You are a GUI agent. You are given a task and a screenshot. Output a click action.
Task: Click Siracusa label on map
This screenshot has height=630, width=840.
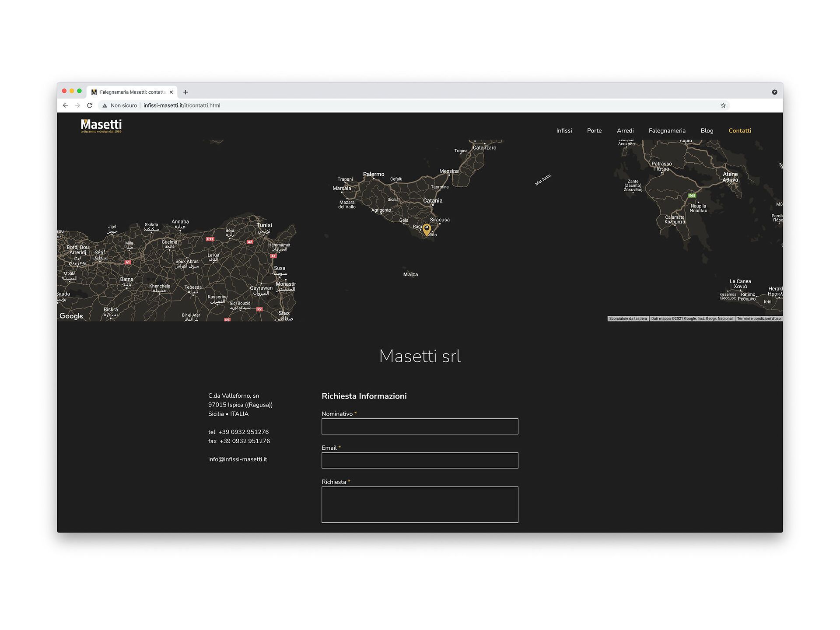click(440, 220)
